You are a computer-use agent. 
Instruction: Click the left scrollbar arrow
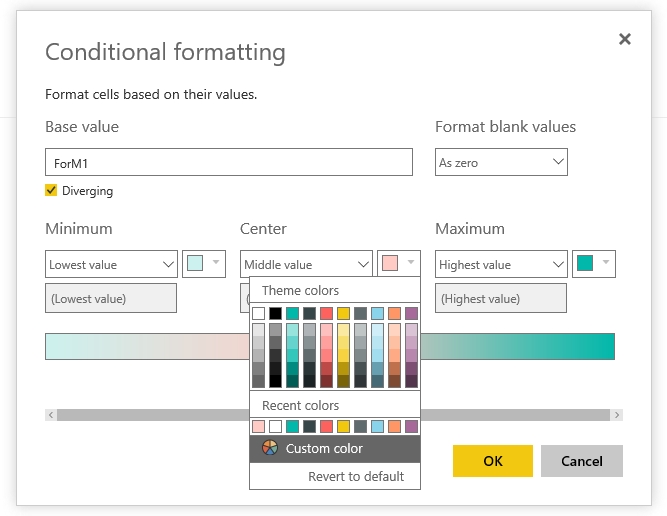tap(51, 415)
